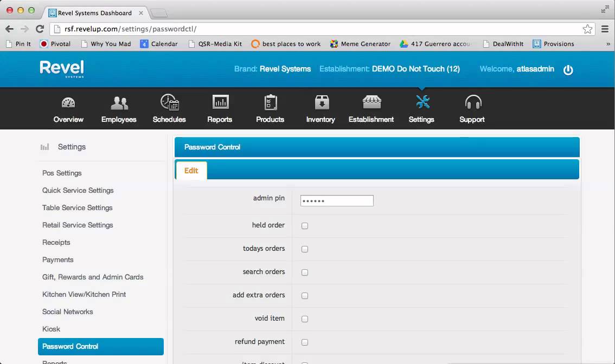Open the Pin It bookmark
The width and height of the screenshot is (615, 364).
point(18,44)
